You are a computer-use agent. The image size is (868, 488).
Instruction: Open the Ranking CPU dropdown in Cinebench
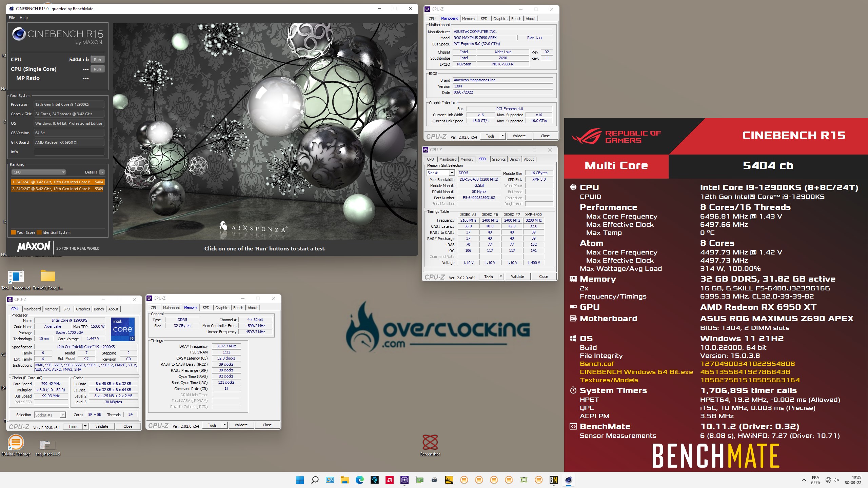tap(38, 172)
